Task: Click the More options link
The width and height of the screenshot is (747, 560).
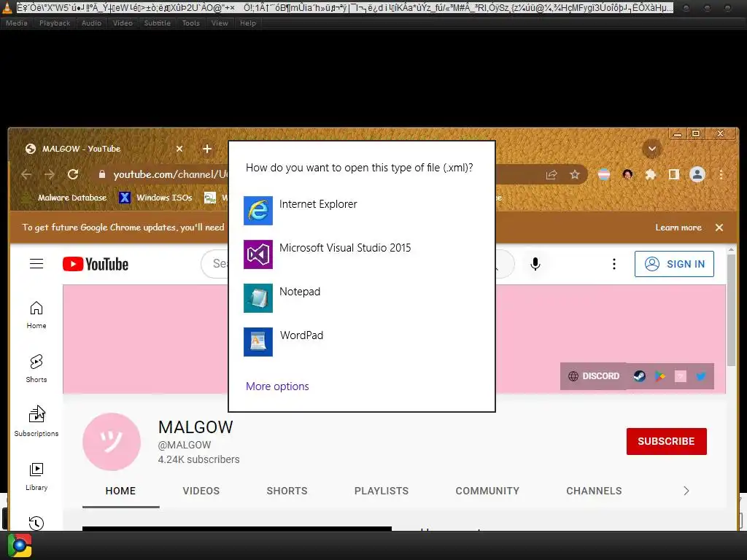Action: [x=277, y=386]
